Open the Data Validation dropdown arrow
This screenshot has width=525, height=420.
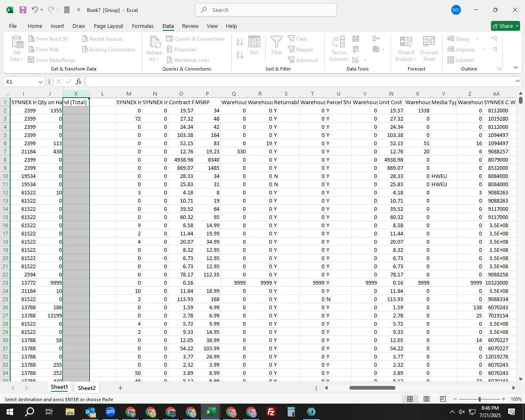(365, 60)
